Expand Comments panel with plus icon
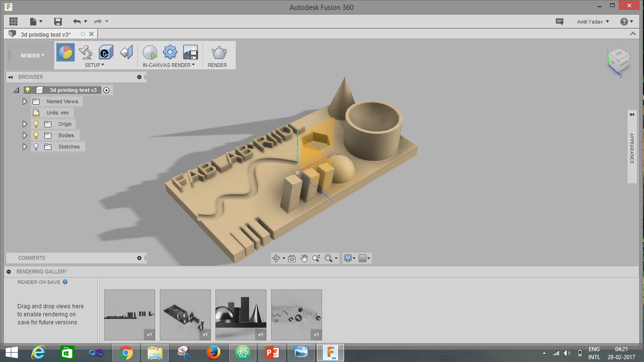644x362 pixels. click(x=139, y=258)
